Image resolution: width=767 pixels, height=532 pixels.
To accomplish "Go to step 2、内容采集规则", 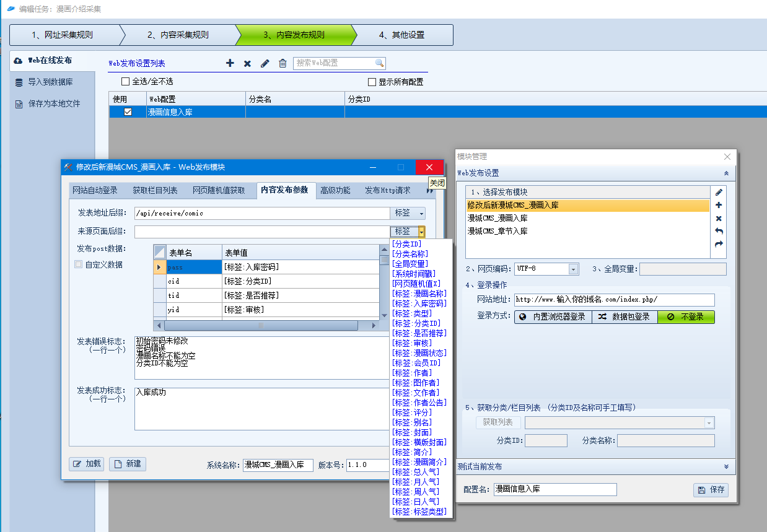I will coord(178,35).
